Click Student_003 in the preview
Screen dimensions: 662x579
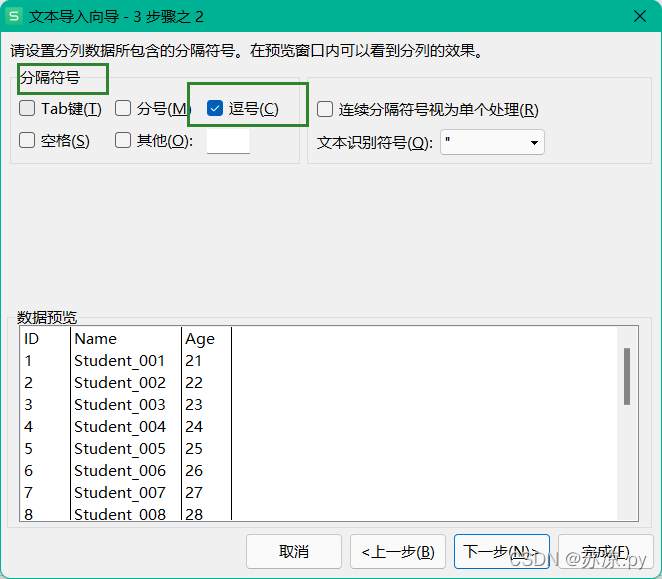click(x=120, y=405)
